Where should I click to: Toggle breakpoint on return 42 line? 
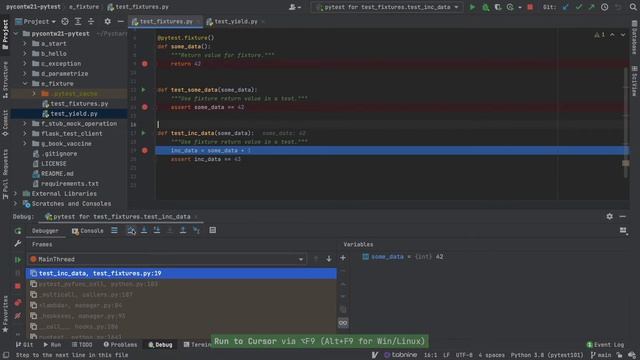(145, 64)
